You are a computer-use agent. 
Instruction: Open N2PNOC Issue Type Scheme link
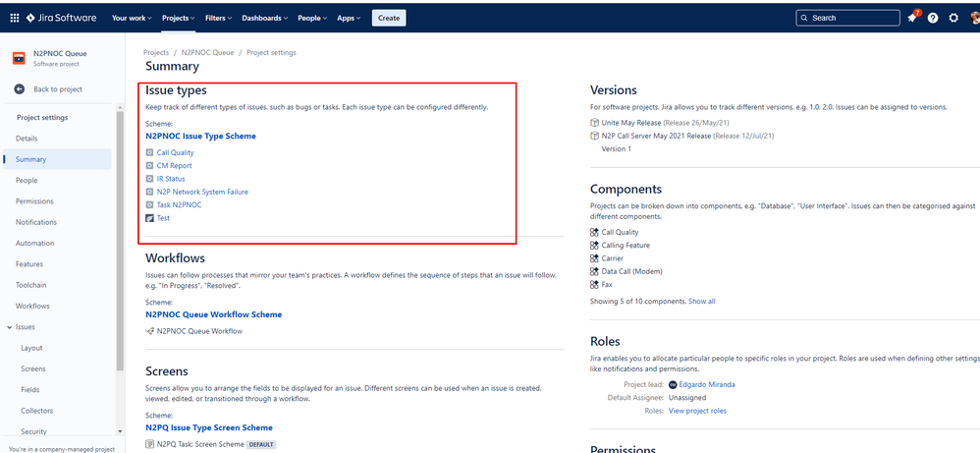(x=200, y=136)
